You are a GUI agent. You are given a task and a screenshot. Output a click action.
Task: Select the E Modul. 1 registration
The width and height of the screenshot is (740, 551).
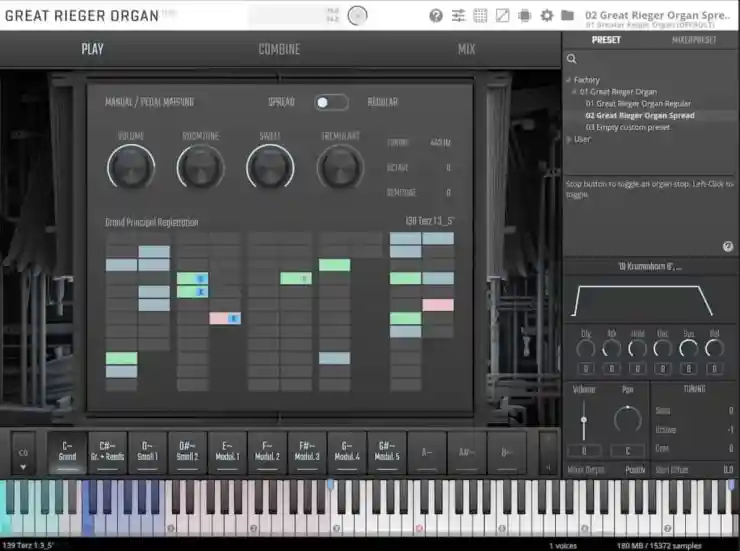227,452
